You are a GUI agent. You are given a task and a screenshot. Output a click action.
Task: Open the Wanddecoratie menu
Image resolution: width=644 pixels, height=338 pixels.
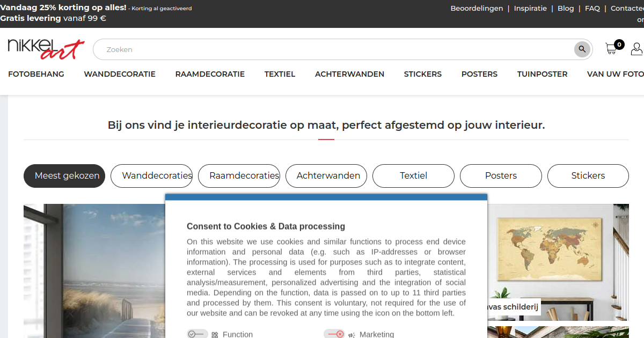coord(120,74)
